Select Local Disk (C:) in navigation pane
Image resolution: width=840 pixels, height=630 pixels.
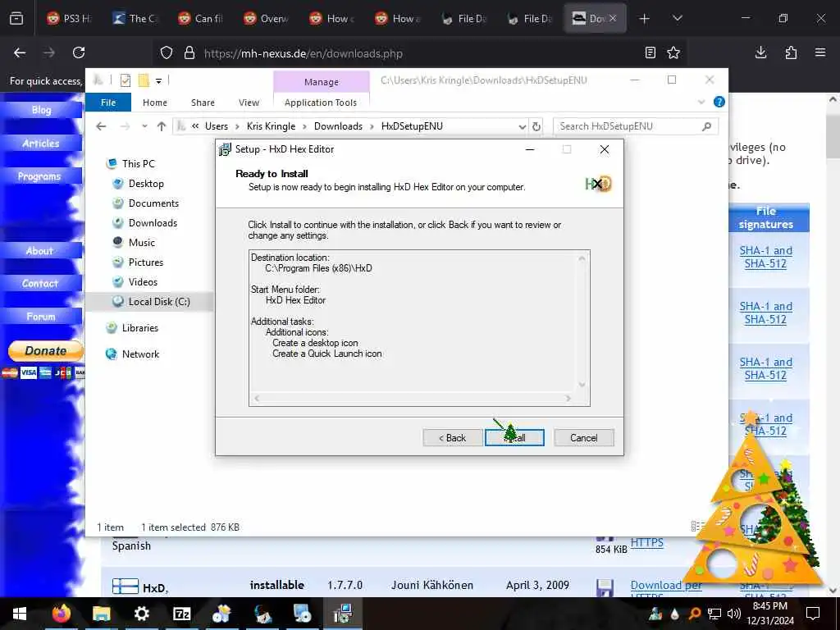click(159, 302)
